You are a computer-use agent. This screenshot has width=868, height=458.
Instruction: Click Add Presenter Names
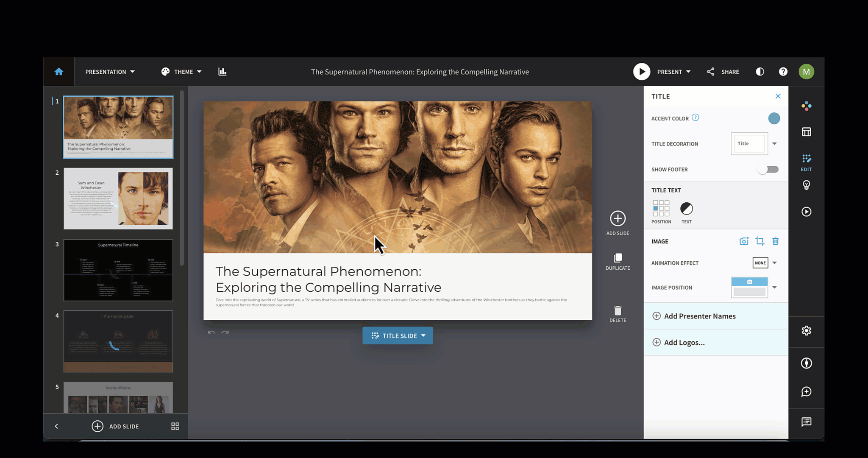point(716,316)
